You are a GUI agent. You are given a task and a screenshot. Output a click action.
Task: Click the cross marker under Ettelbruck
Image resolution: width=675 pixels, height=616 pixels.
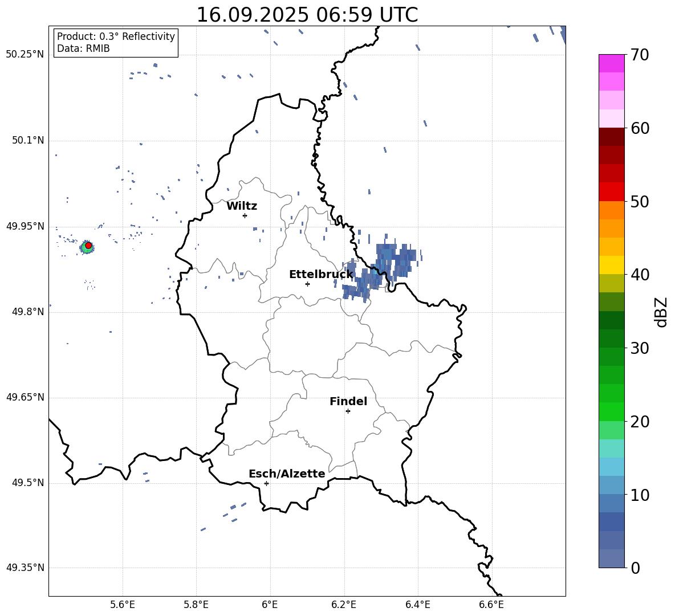307,284
